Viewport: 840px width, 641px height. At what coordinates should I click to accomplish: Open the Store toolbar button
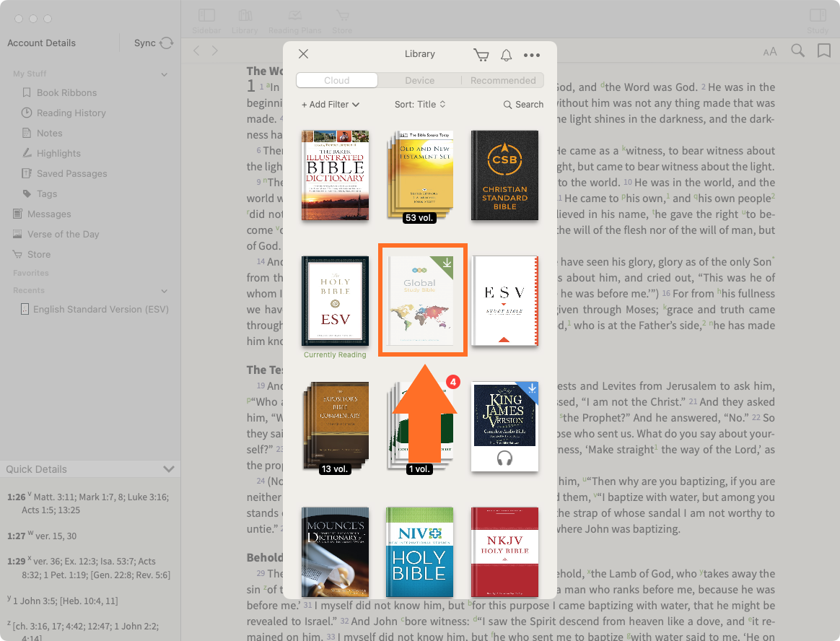342,20
